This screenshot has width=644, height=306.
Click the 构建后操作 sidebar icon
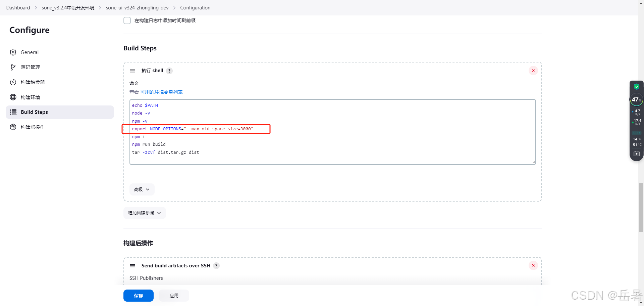point(13,127)
